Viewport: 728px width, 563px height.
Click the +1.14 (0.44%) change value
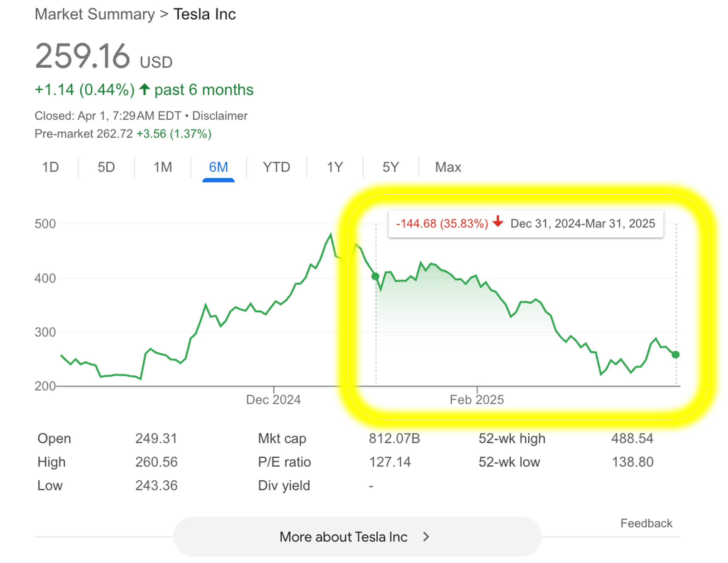(x=85, y=90)
